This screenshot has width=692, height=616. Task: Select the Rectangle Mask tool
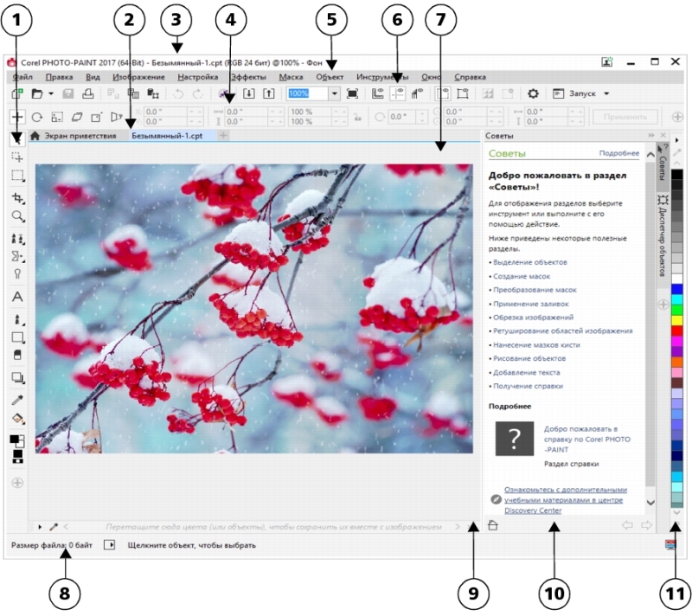click(x=17, y=176)
